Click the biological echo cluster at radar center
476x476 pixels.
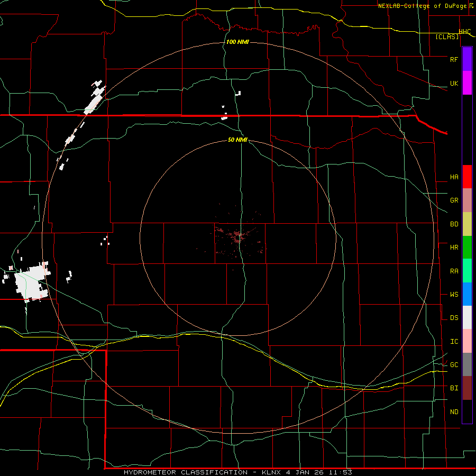pyautogui.click(x=237, y=237)
